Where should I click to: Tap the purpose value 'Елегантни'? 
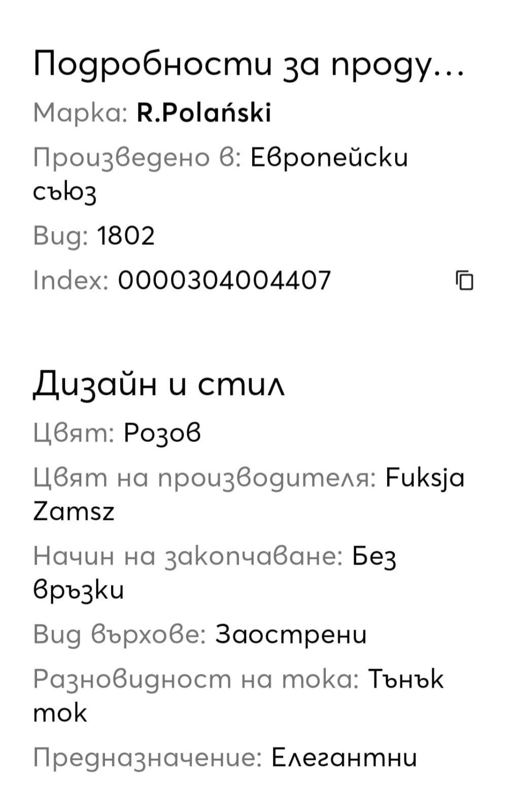point(344,758)
